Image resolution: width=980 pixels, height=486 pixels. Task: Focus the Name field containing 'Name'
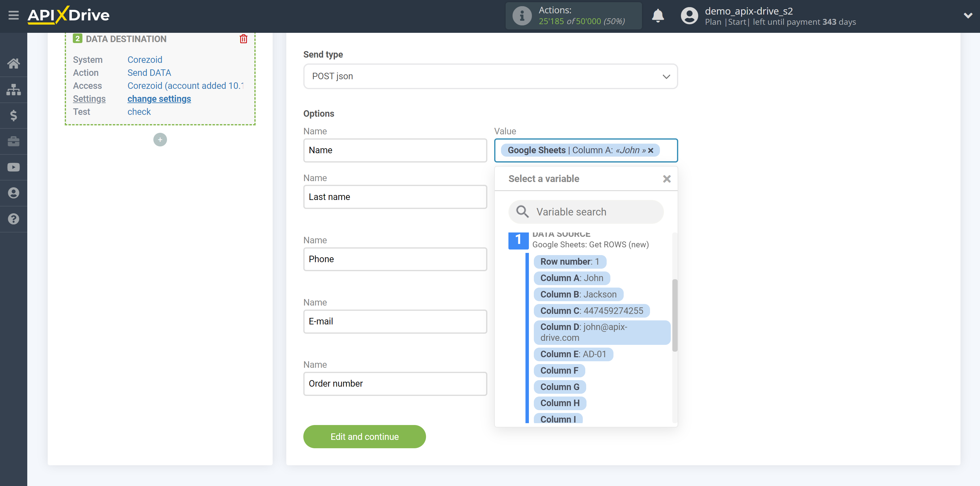click(395, 150)
